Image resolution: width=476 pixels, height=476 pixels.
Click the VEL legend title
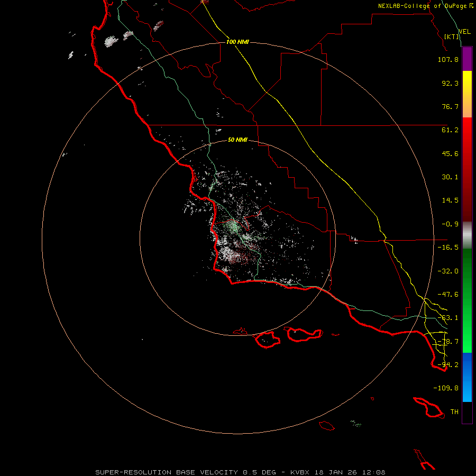(464, 32)
